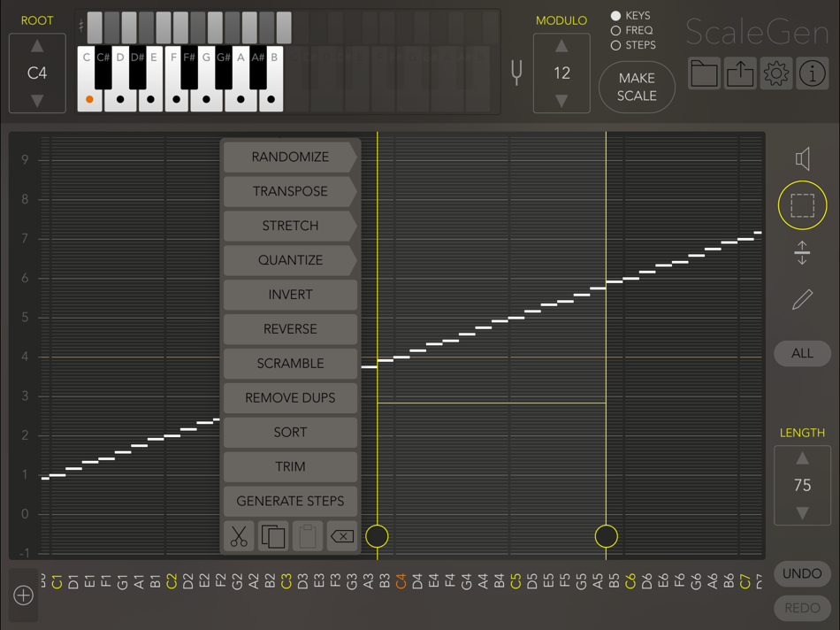Cut the selection with the scissors icon
The height and width of the screenshot is (630, 840).
237,536
